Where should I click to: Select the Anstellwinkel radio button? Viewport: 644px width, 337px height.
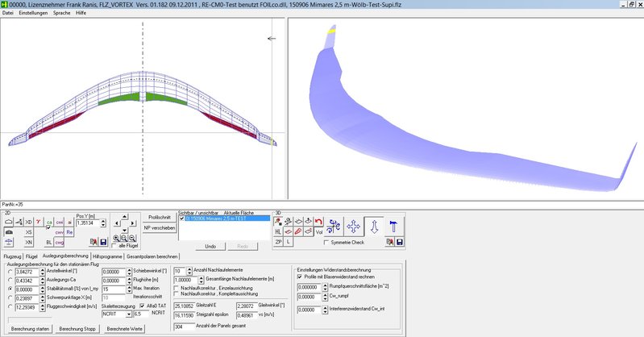[x=9, y=271]
